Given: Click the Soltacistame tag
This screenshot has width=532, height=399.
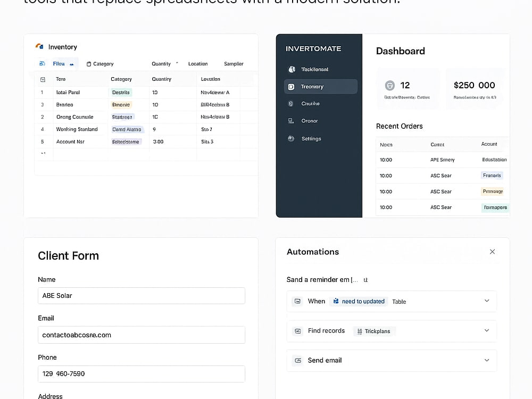Looking at the screenshot, I should [x=126, y=142].
